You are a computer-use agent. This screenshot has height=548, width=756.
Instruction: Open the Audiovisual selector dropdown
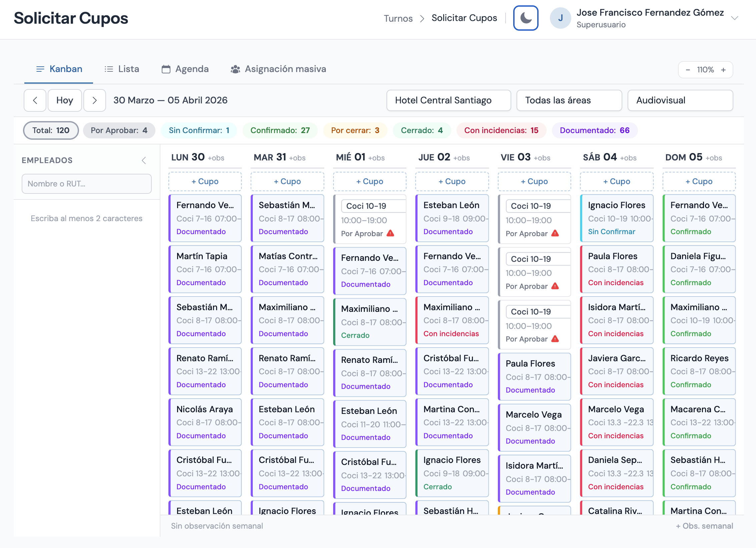coord(680,100)
